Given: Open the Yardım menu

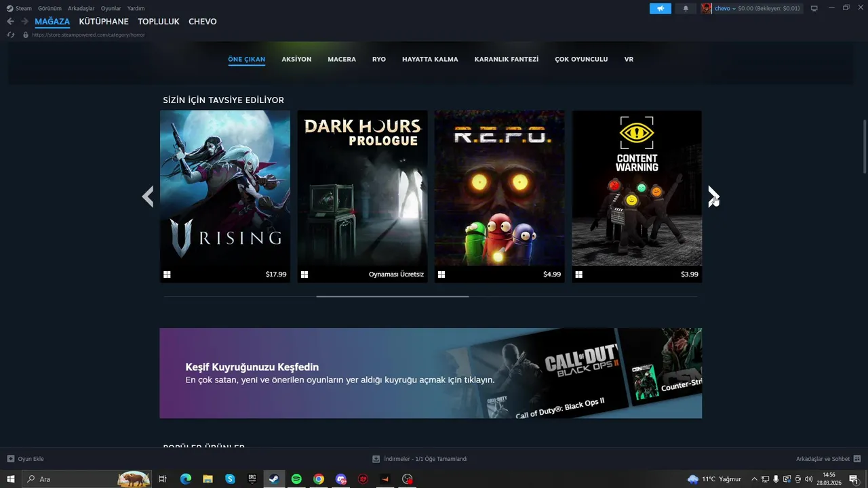Looking at the screenshot, I should [x=136, y=8].
